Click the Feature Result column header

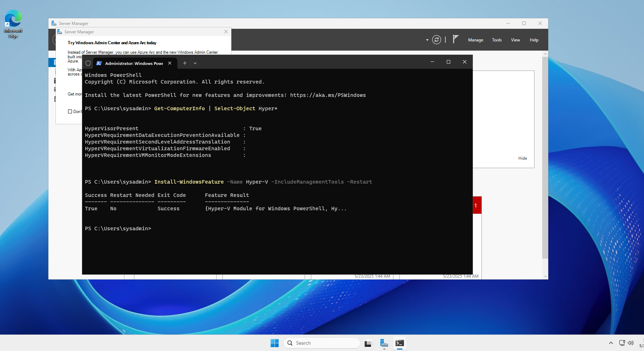point(227,195)
